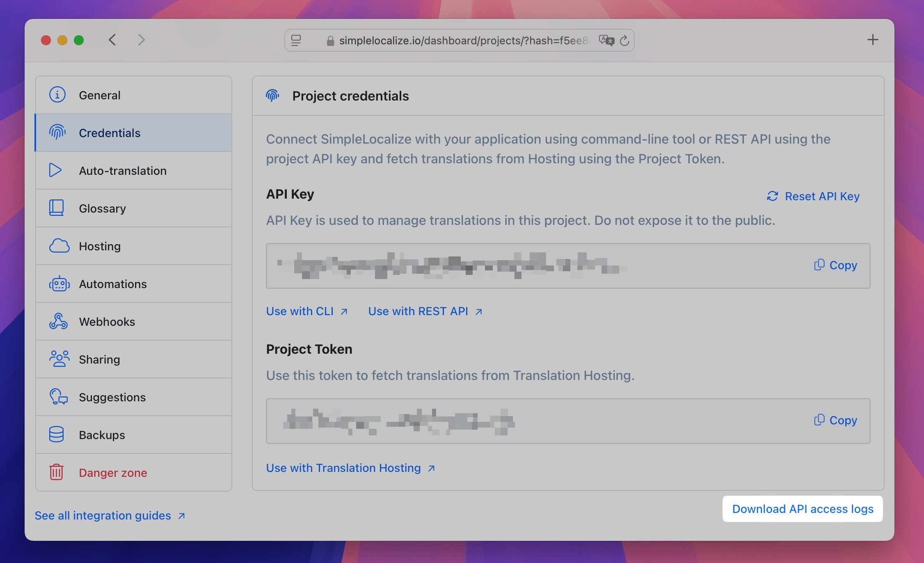
Task: Click the copy icon in API Key field
Action: tap(819, 265)
